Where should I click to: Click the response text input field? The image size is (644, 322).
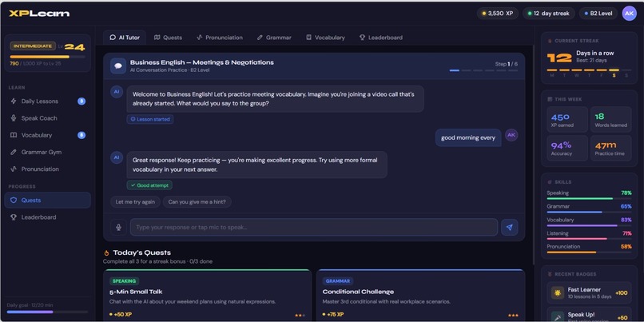click(x=314, y=227)
